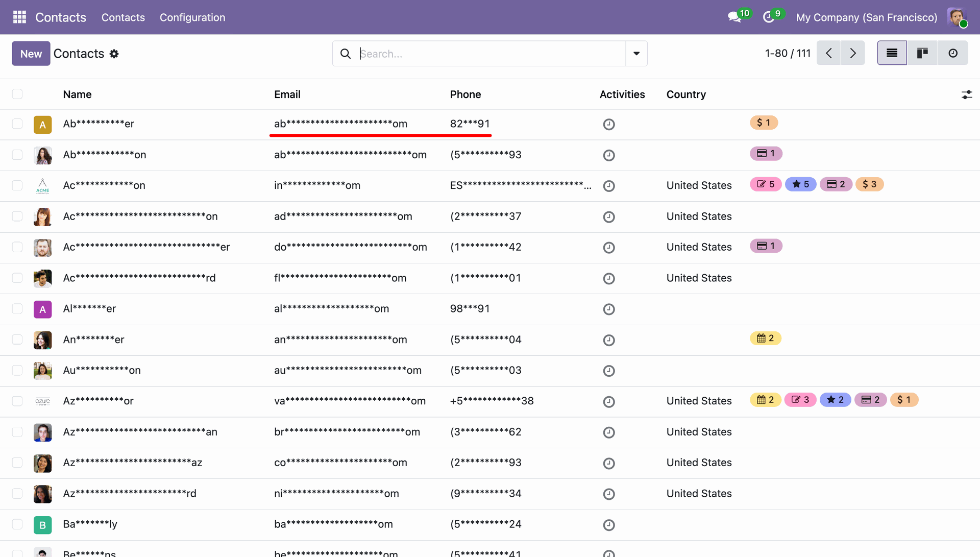The height and width of the screenshot is (557, 980).
Task: Click activity clock for An*********er row
Action: click(609, 340)
